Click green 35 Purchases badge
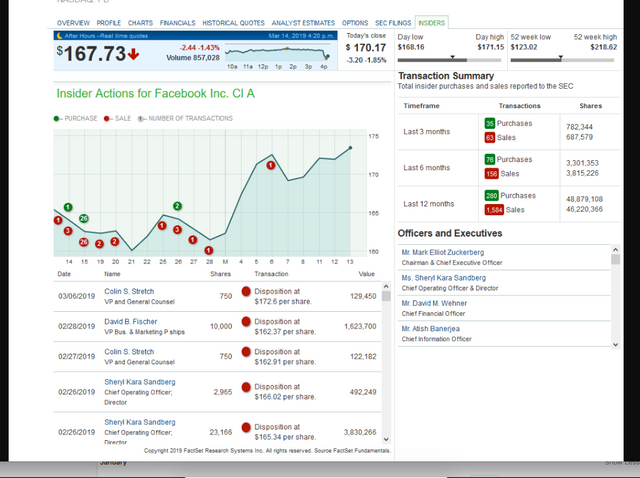This screenshot has width=640, height=478. tap(490, 123)
